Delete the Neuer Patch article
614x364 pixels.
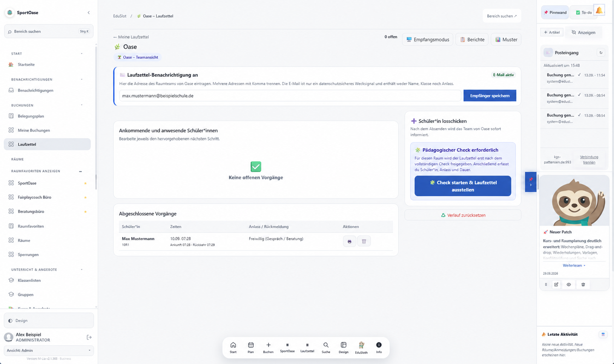(583, 284)
